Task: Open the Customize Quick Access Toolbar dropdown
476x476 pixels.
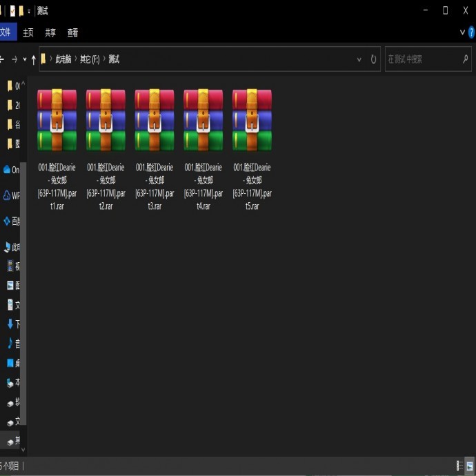Action: click(x=29, y=12)
